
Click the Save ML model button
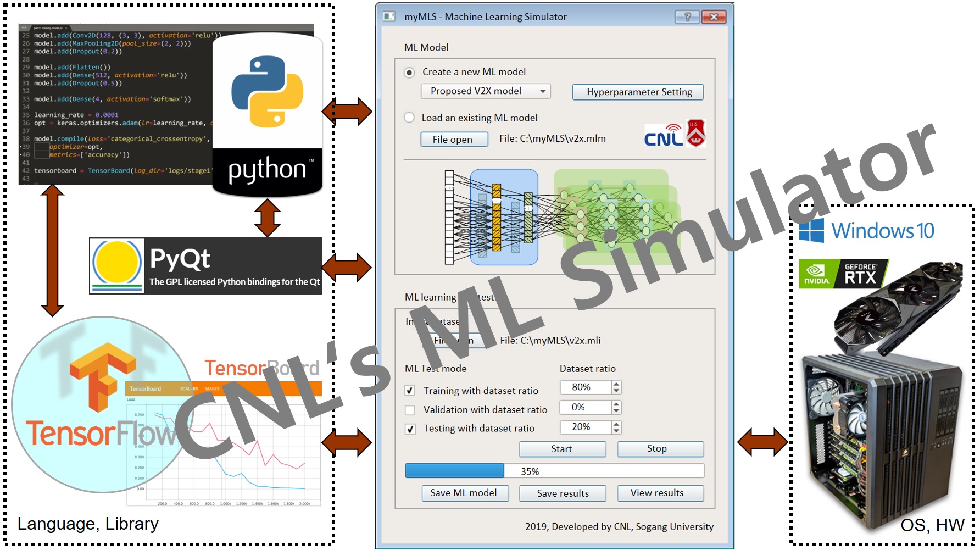click(x=465, y=493)
